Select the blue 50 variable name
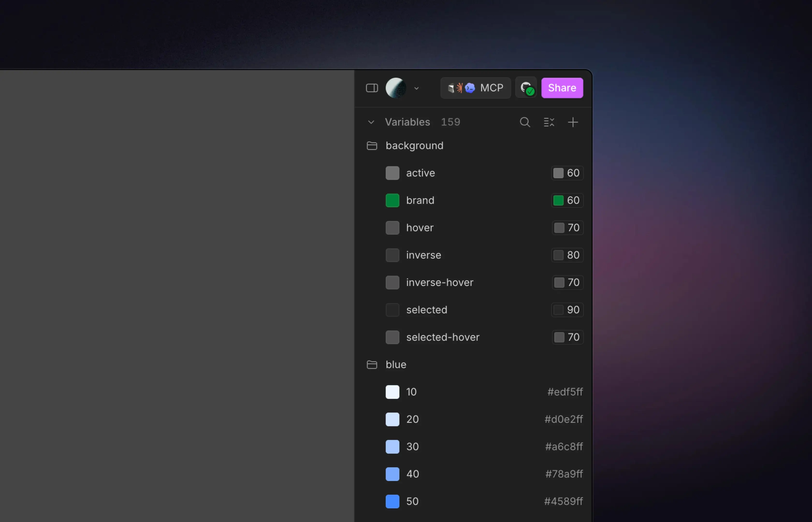The width and height of the screenshot is (812, 522). point(412,501)
